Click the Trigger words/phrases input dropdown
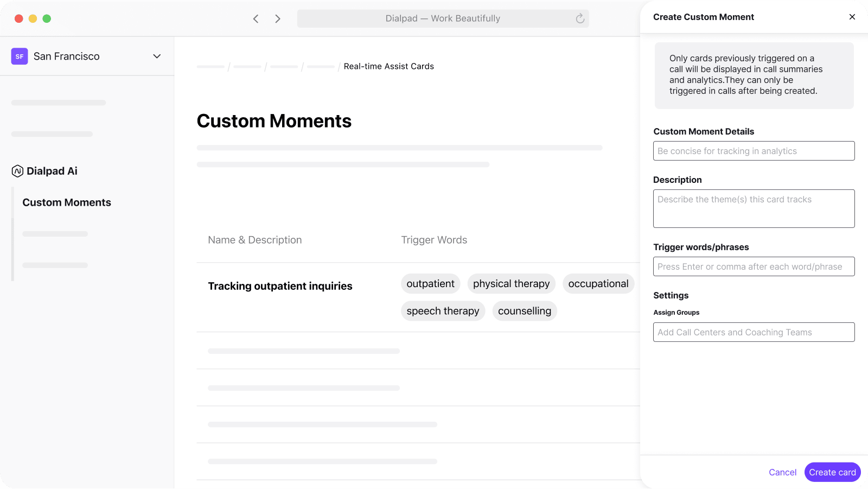 click(x=754, y=266)
